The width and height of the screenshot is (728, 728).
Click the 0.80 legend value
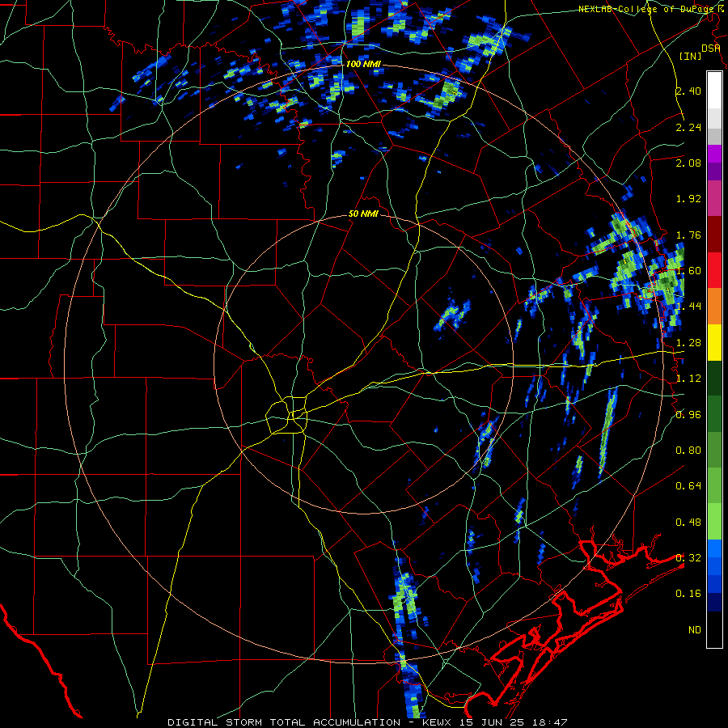(688, 451)
